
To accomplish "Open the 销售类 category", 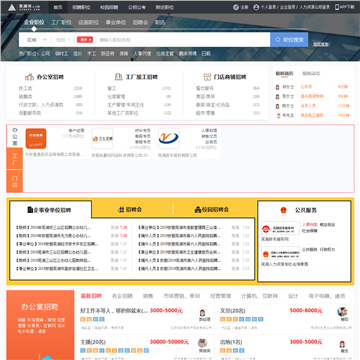I will pyautogui.click(x=25, y=97).
